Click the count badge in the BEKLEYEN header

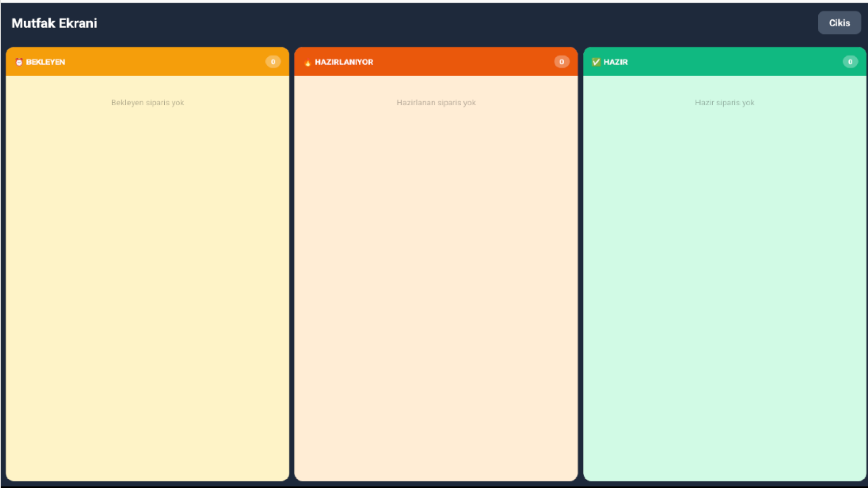[273, 62]
